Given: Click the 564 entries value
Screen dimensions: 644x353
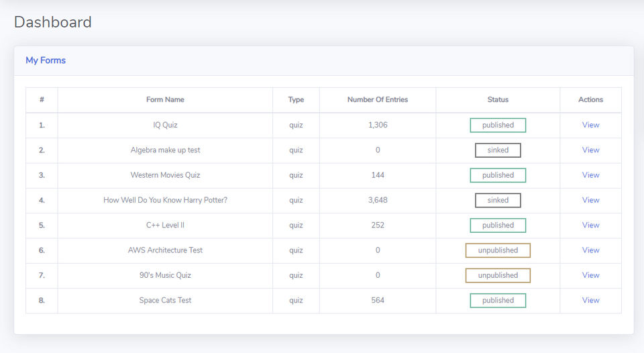Looking at the screenshot, I should pos(378,301).
